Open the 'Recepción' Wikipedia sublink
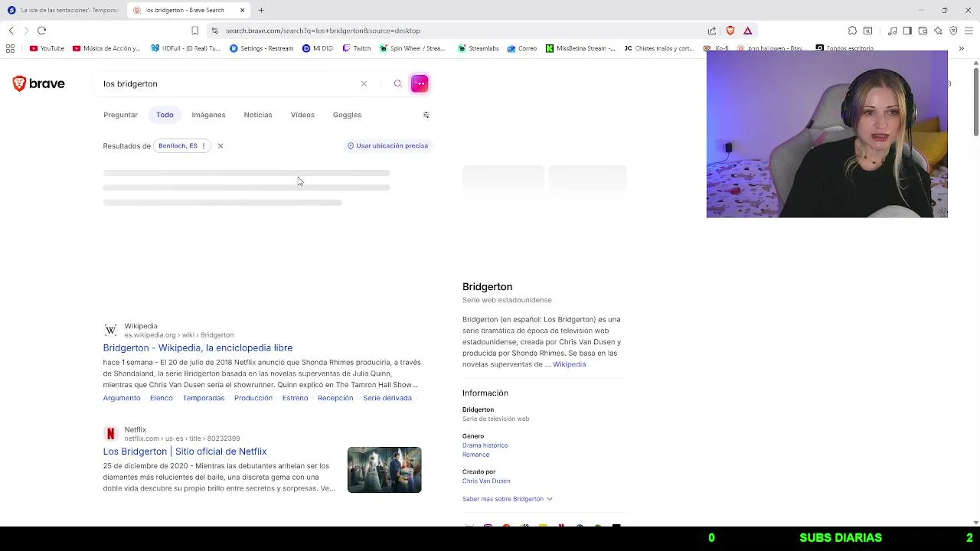The image size is (980, 551). (335, 398)
